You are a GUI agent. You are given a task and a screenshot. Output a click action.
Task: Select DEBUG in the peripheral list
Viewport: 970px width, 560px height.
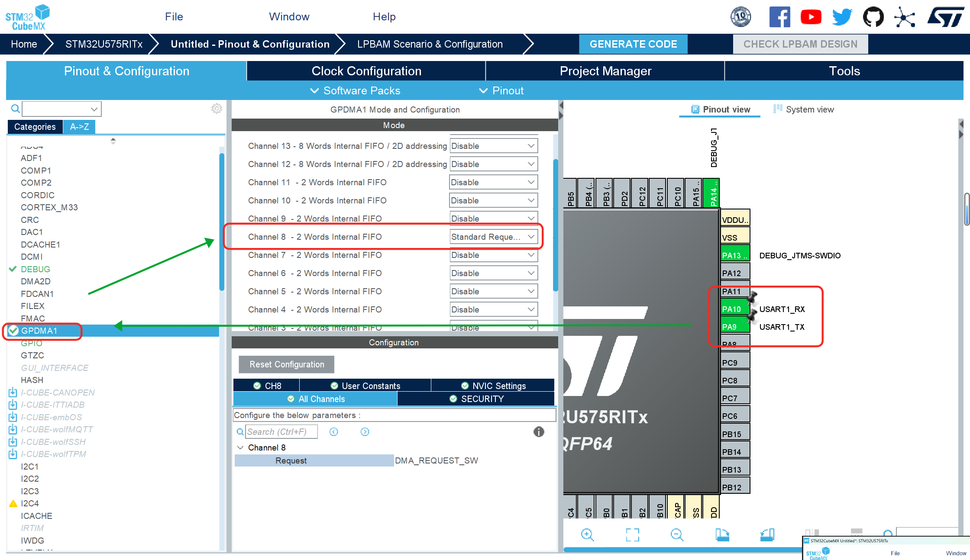tap(36, 269)
